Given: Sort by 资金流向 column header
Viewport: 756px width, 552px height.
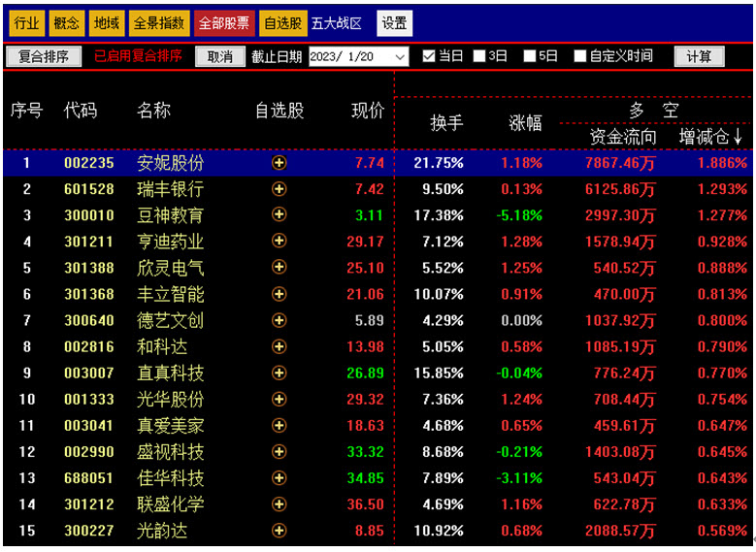Looking at the screenshot, I should point(623,137).
